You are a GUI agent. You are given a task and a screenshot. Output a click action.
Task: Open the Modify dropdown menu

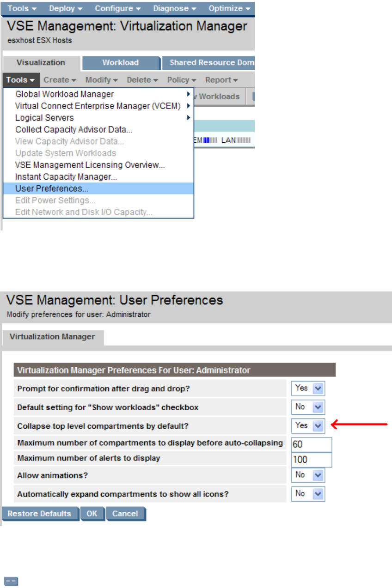tap(101, 80)
